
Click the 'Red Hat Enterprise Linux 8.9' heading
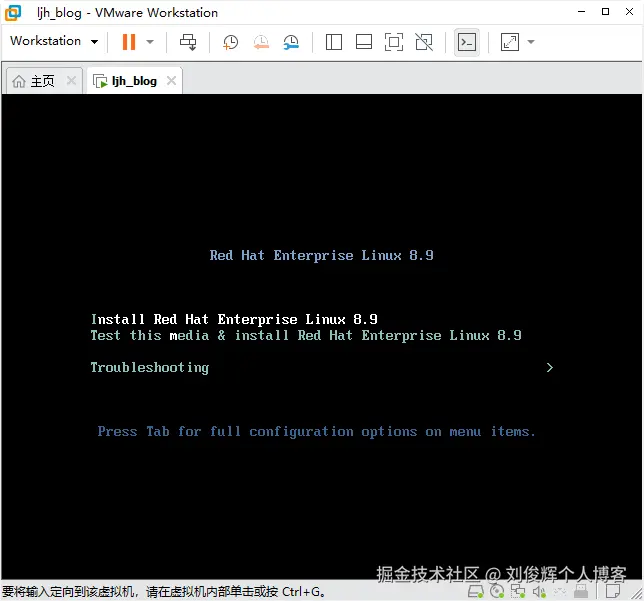[x=322, y=256]
